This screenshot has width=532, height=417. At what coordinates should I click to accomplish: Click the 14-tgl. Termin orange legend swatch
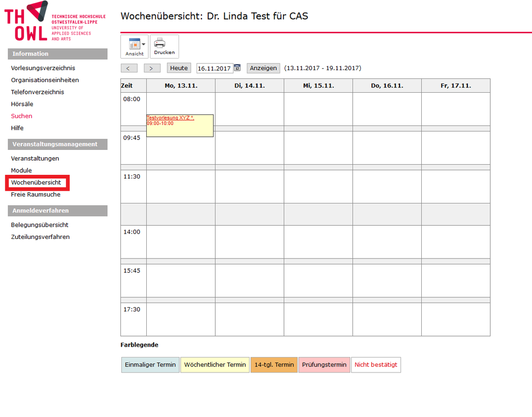(274, 365)
